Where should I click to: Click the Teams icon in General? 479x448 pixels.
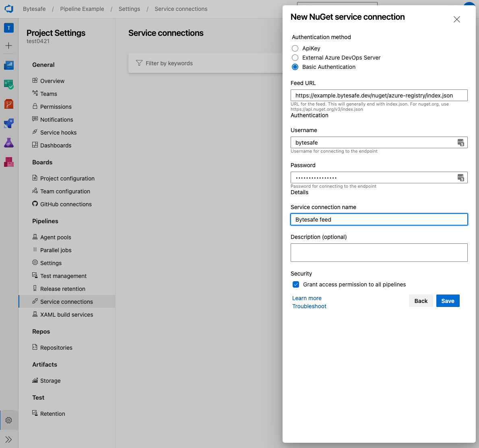click(x=35, y=93)
